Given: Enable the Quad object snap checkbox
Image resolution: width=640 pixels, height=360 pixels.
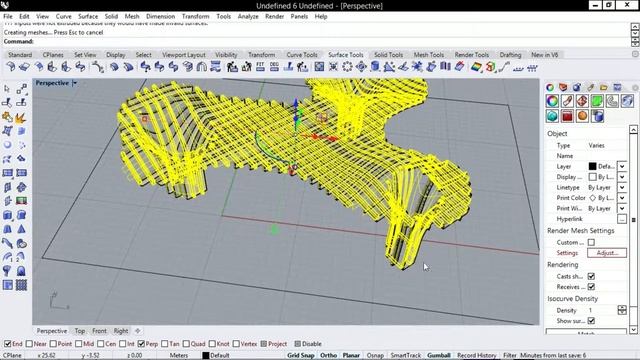Looking at the screenshot, I should [x=186, y=344].
